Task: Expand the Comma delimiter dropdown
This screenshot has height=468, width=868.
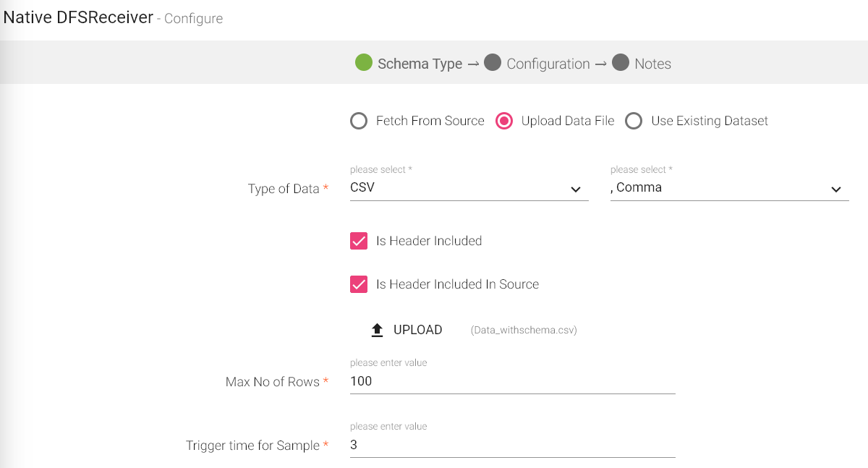Action: coord(723,188)
